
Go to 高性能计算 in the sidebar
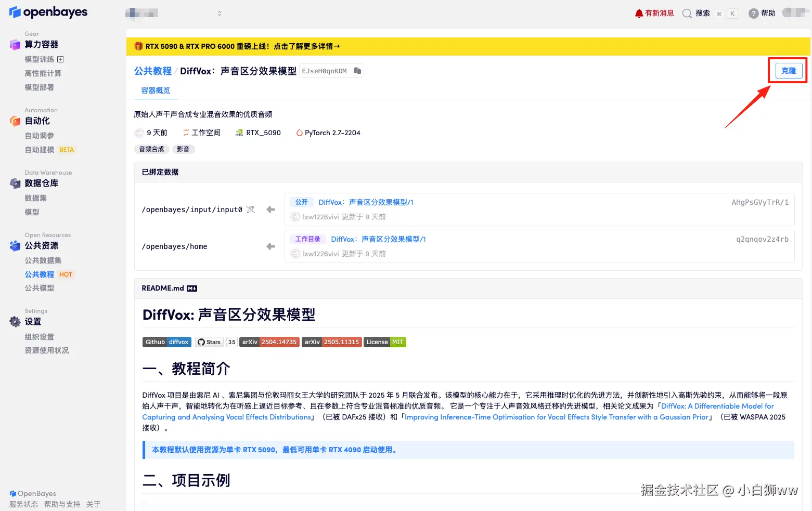43,73
